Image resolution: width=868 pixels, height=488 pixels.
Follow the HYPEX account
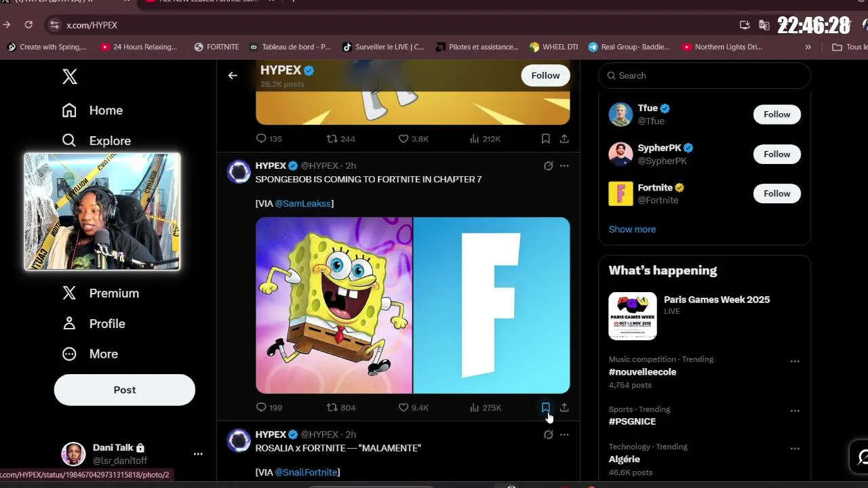545,75
